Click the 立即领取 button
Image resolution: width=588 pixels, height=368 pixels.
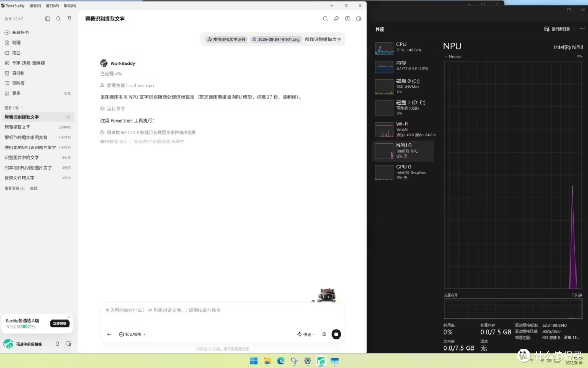60,323
